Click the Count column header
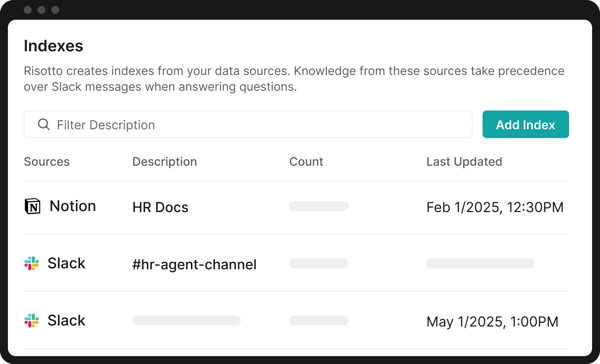The image size is (600, 364). point(306,162)
